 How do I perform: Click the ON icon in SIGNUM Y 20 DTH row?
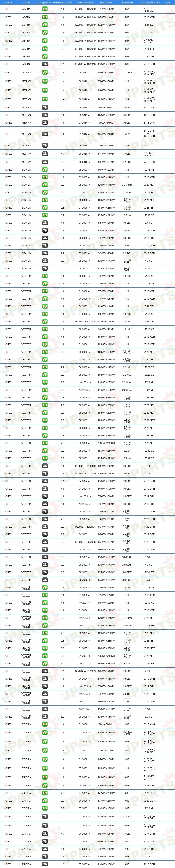45,246
